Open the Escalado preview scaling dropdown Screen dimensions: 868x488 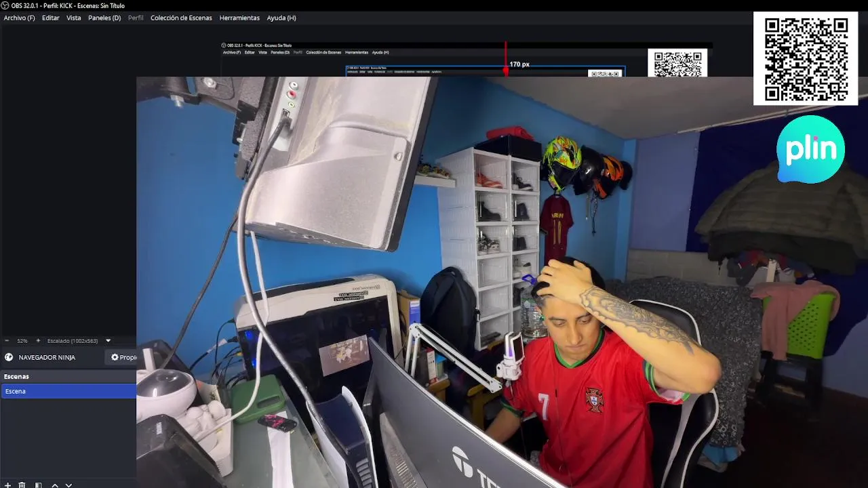[79, 341]
